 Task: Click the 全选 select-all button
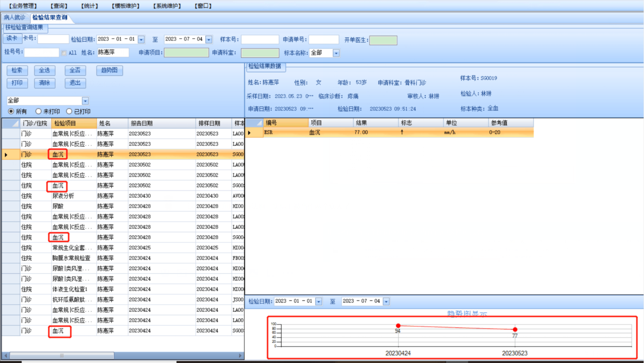(x=44, y=70)
